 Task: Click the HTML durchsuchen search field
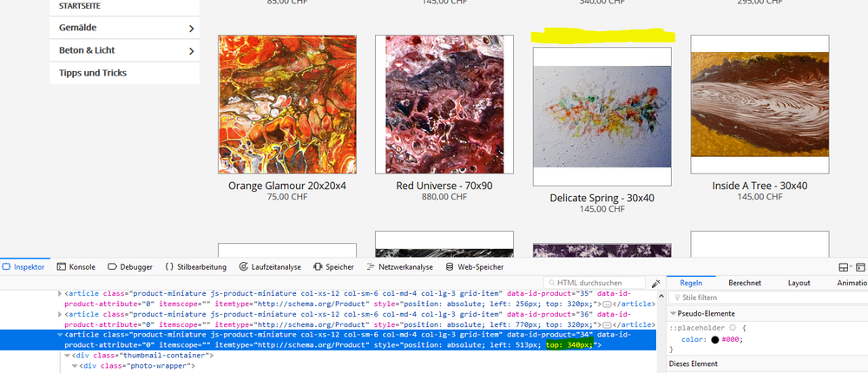pos(595,283)
